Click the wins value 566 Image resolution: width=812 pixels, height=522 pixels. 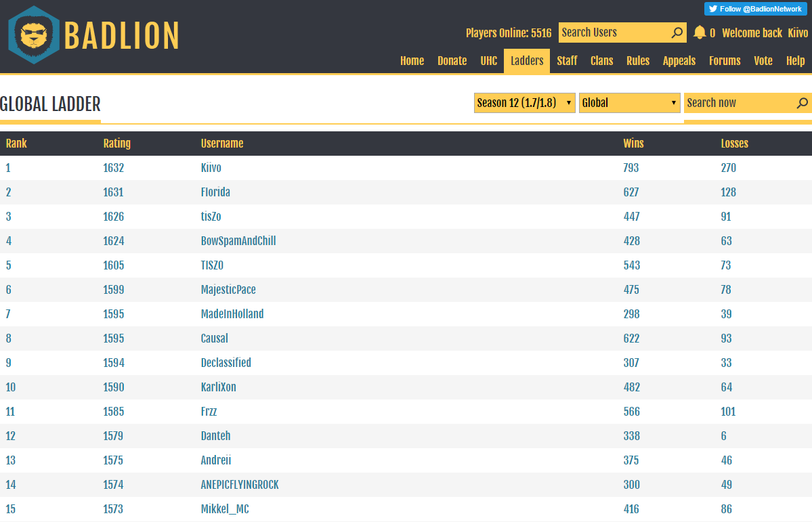632,411
